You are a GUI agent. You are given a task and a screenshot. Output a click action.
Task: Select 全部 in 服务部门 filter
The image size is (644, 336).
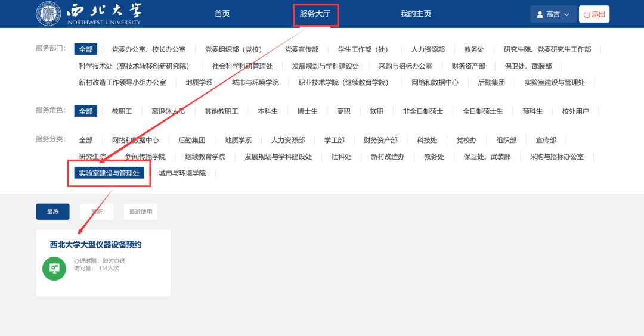point(86,49)
